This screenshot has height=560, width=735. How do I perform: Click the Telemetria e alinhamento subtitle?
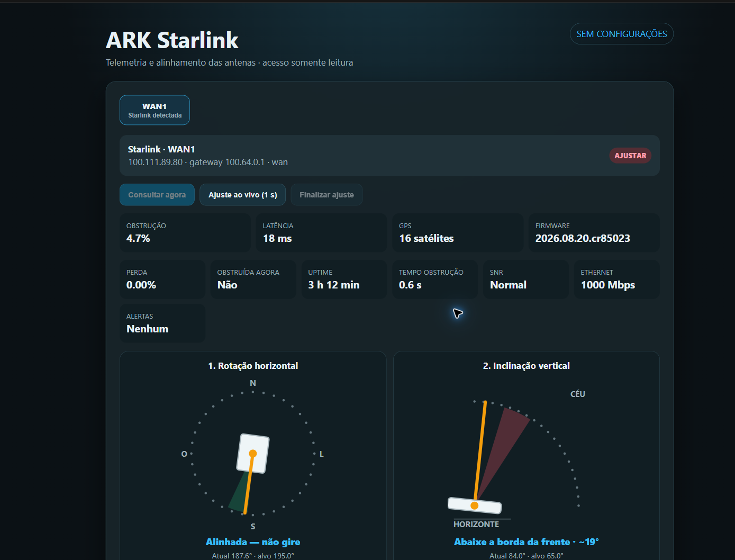pos(229,62)
